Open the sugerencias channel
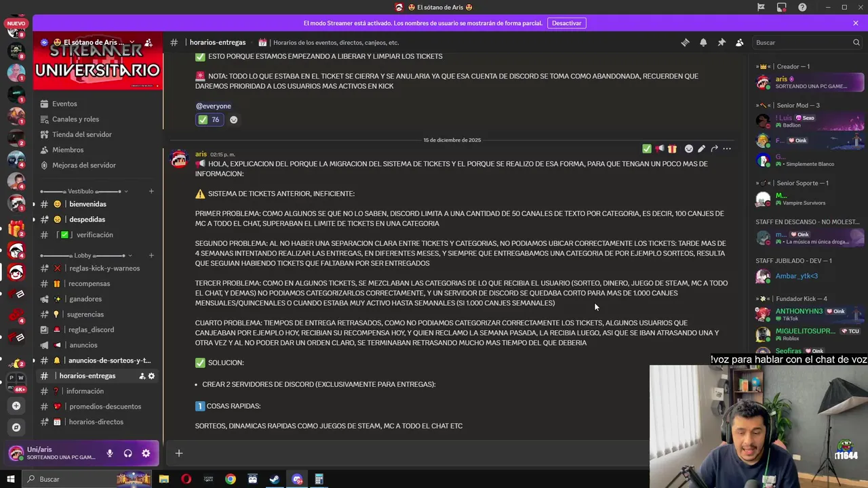This screenshot has height=488, width=868. 98,314
